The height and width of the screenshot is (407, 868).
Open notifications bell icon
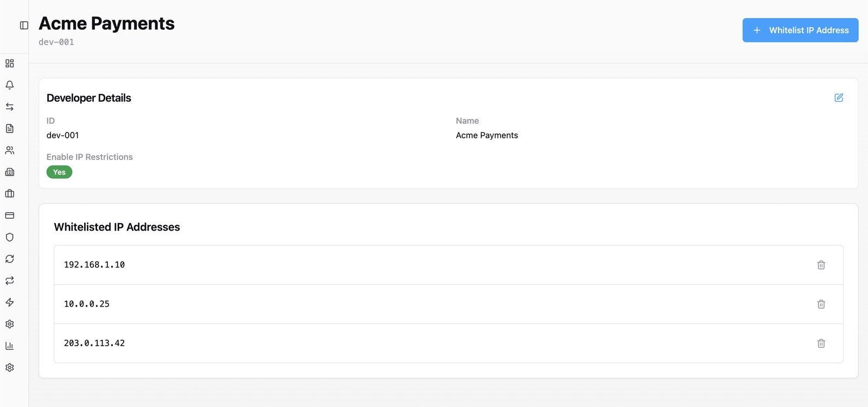[x=10, y=85]
